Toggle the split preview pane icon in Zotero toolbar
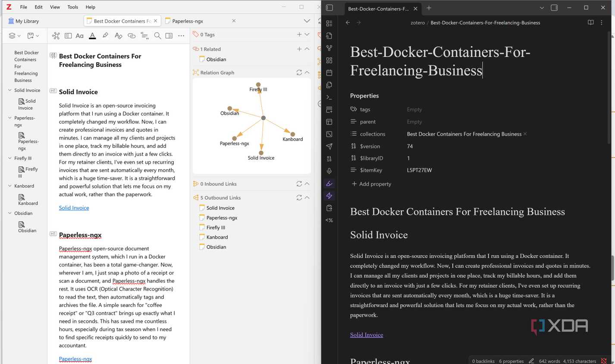 coord(169,36)
